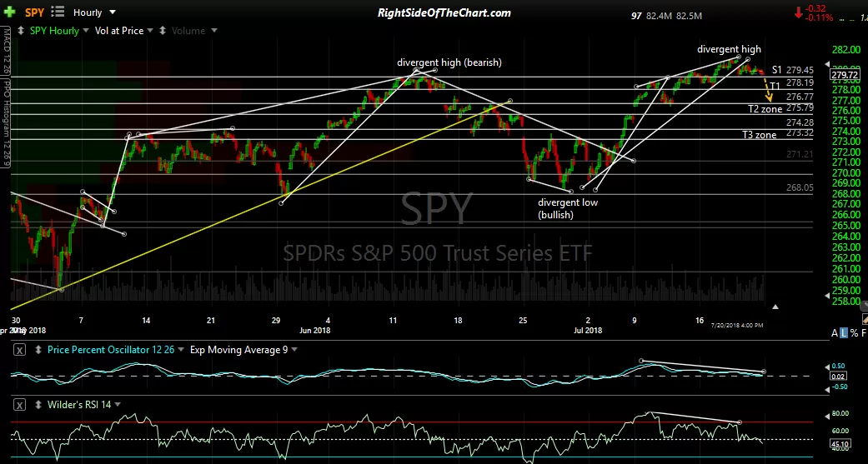Click the reorder arrows beside SPY Hourly
Viewport: 868px width, 464px height.
click(21, 31)
